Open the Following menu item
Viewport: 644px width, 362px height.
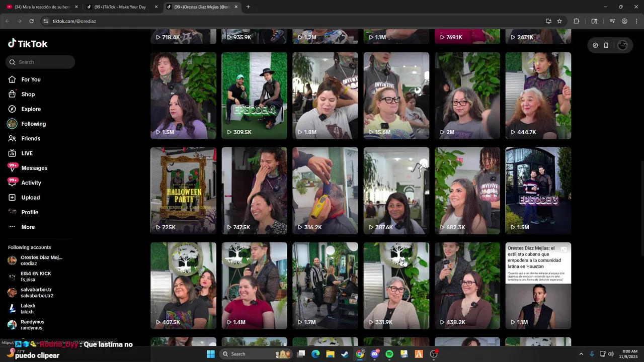click(x=33, y=124)
